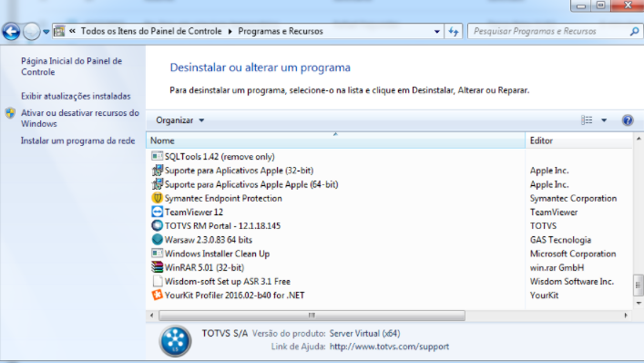Click the Control Panel icon in address bar

click(x=59, y=31)
